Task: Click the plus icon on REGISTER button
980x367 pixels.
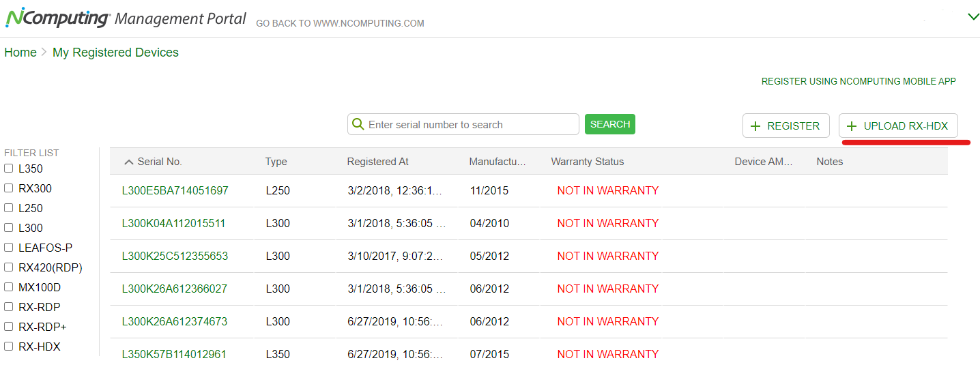Action: [755, 126]
